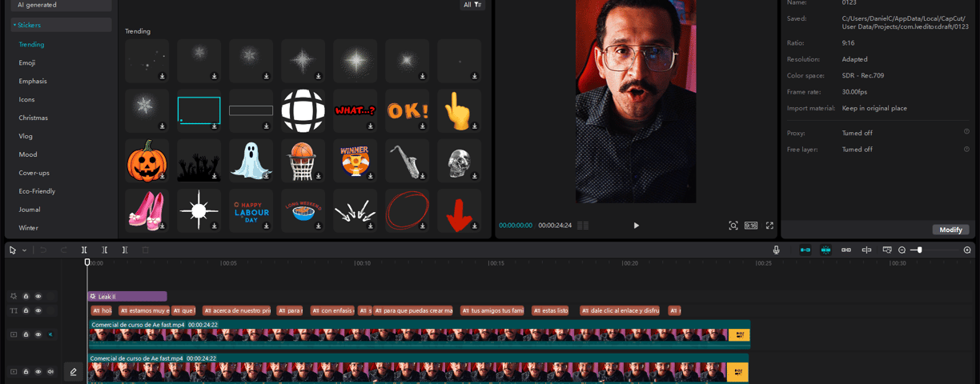Select the Happy Labour Day sticker

[x=251, y=210]
